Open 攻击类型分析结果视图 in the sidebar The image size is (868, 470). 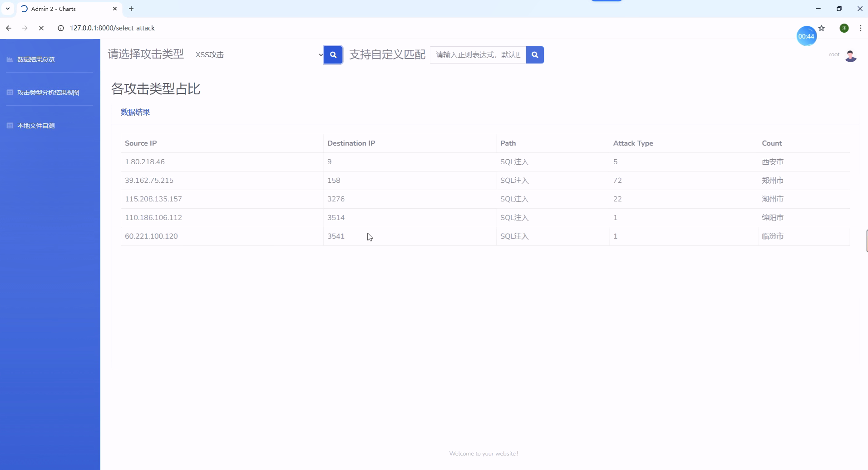tap(48, 93)
